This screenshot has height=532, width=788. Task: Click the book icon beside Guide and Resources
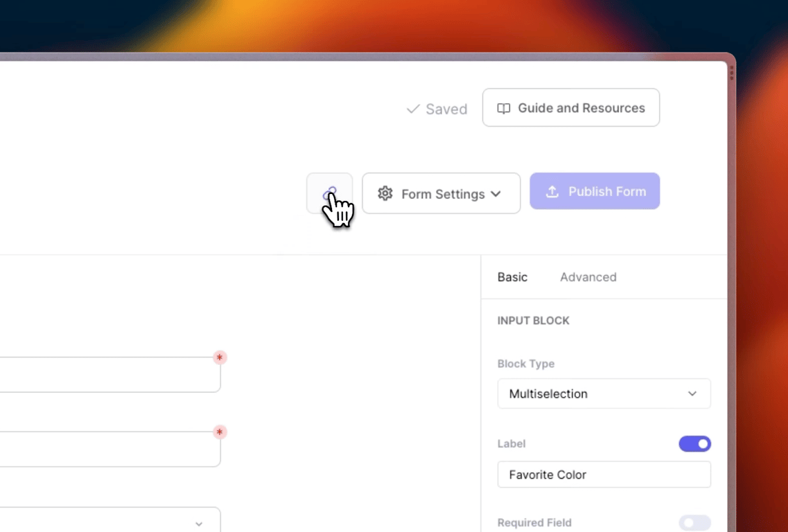[x=504, y=108]
